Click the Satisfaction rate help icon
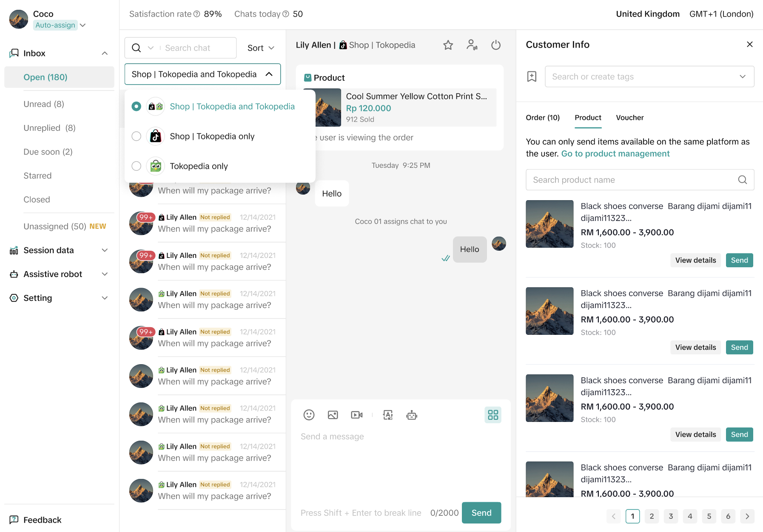Image resolution: width=763 pixels, height=532 pixels. pos(196,14)
